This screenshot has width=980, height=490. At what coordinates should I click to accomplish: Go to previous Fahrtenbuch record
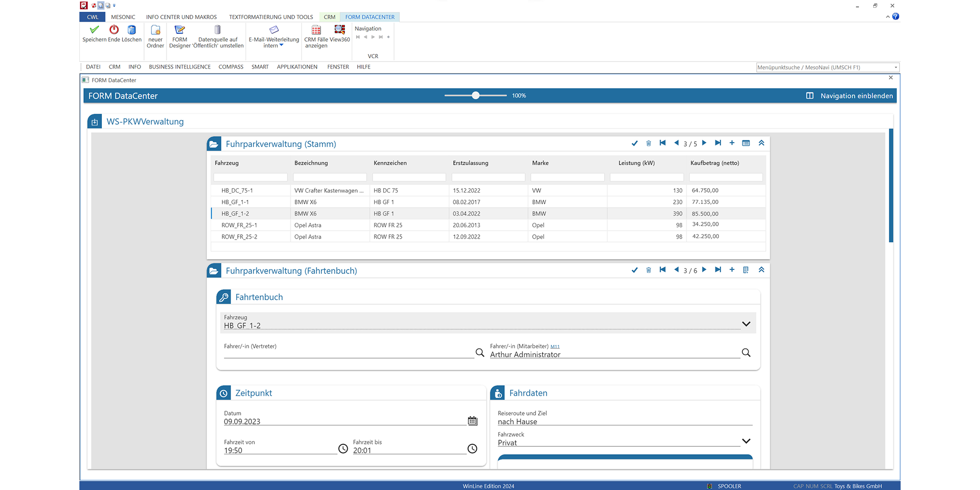coord(676,270)
